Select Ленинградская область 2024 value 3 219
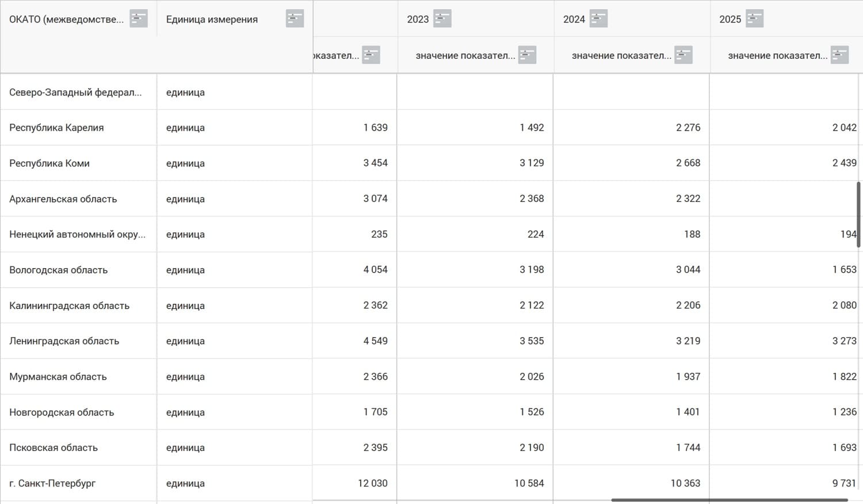 tap(688, 341)
